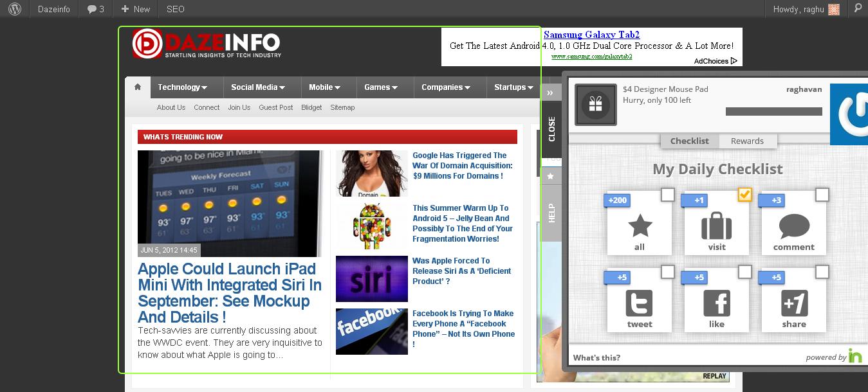Go to home via house icon
The image size is (868, 392).
pyautogui.click(x=138, y=87)
